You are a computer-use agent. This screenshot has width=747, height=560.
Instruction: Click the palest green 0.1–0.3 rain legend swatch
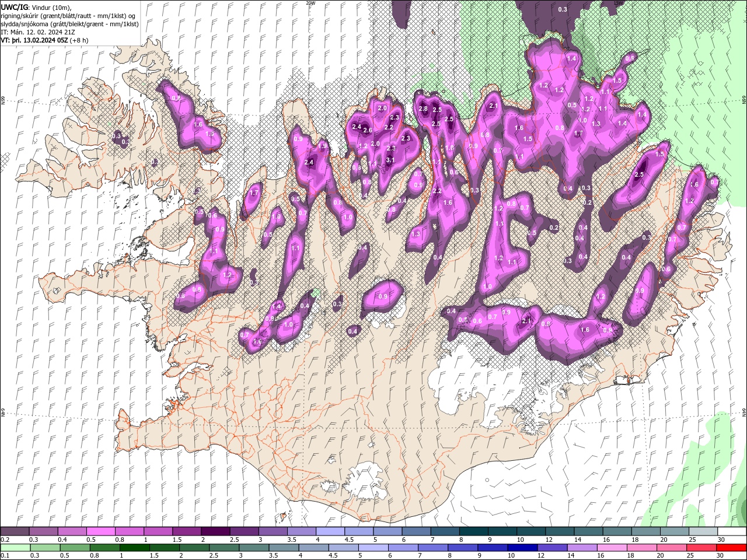click(x=15, y=548)
